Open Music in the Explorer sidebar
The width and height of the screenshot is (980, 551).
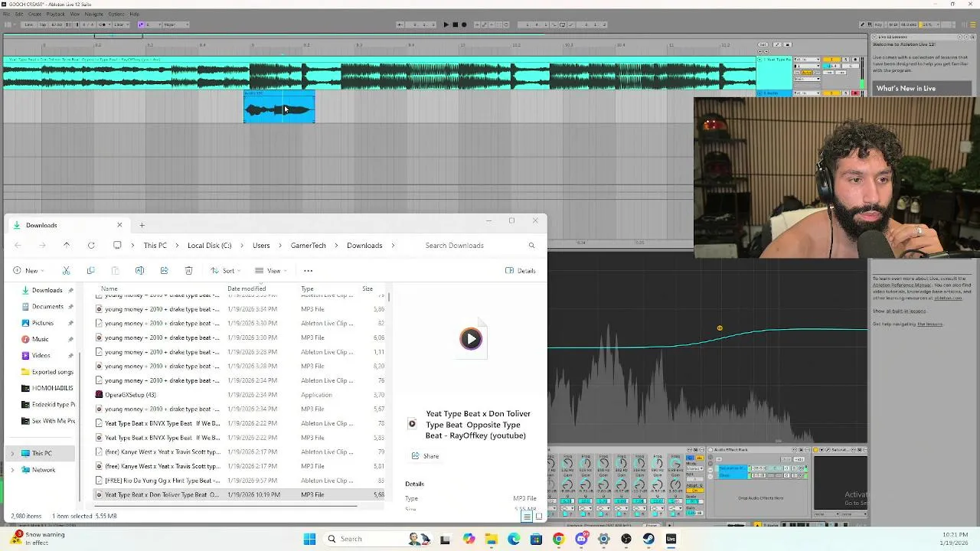click(x=40, y=339)
